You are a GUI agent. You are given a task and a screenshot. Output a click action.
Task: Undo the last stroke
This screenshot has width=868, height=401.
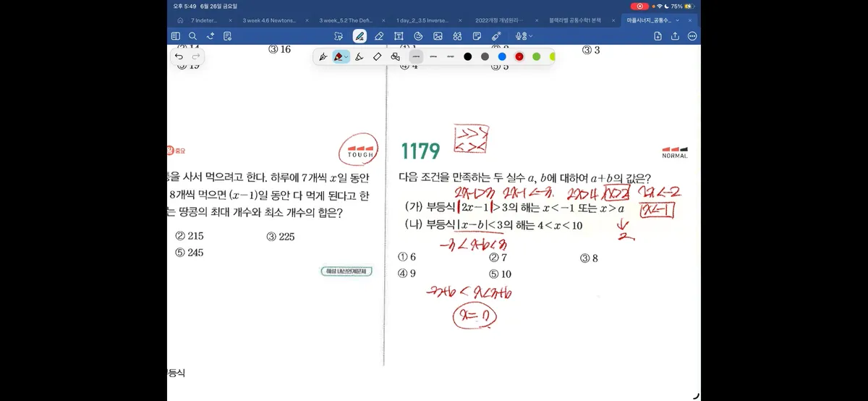tap(179, 56)
